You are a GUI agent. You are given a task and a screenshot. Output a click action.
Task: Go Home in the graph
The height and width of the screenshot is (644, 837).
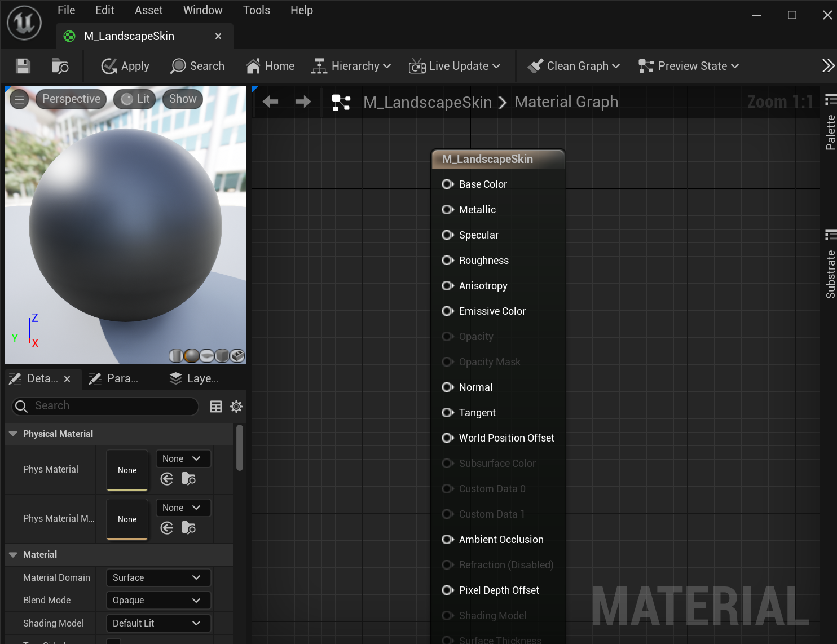[x=270, y=66]
